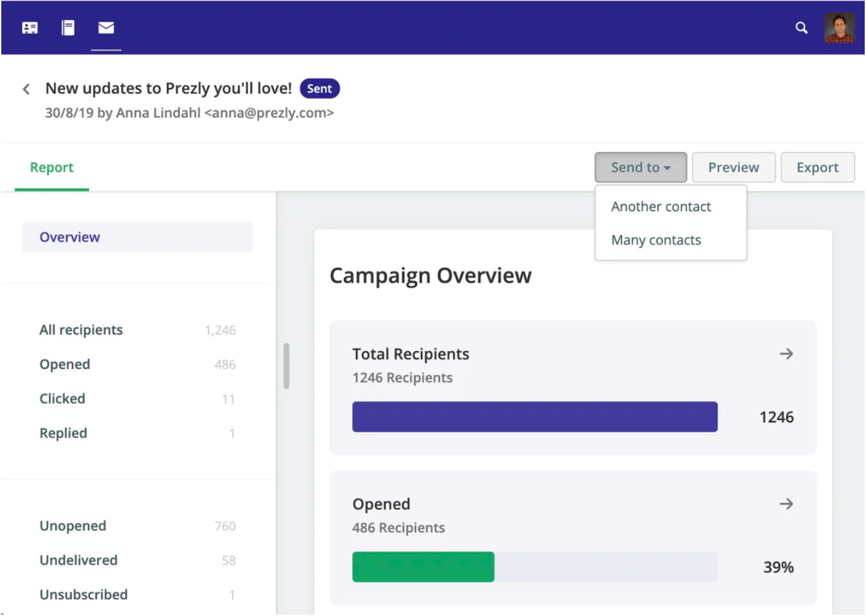Choose Many contacts from the menu
The image size is (866, 616).
click(656, 240)
